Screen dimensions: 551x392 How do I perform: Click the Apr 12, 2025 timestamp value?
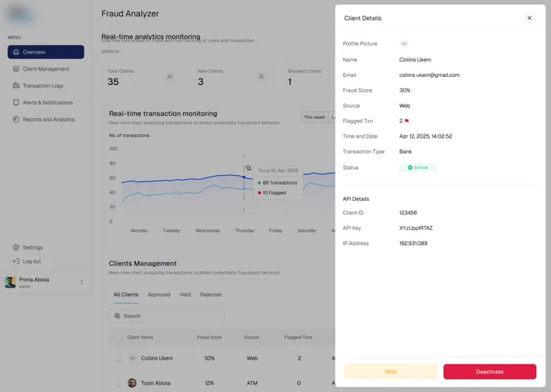click(x=425, y=136)
